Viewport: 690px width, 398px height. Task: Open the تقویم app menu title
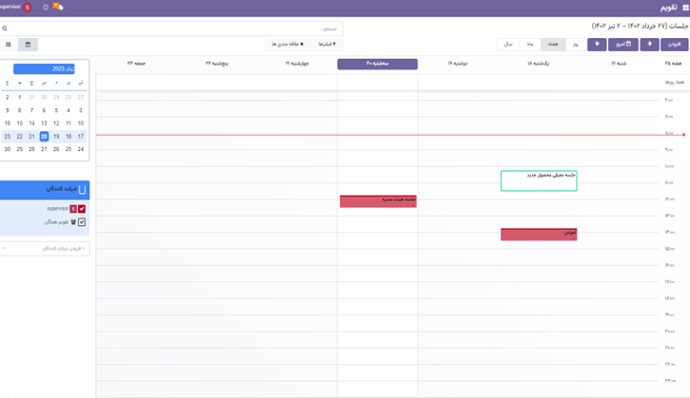pyautogui.click(x=669, y=7)
